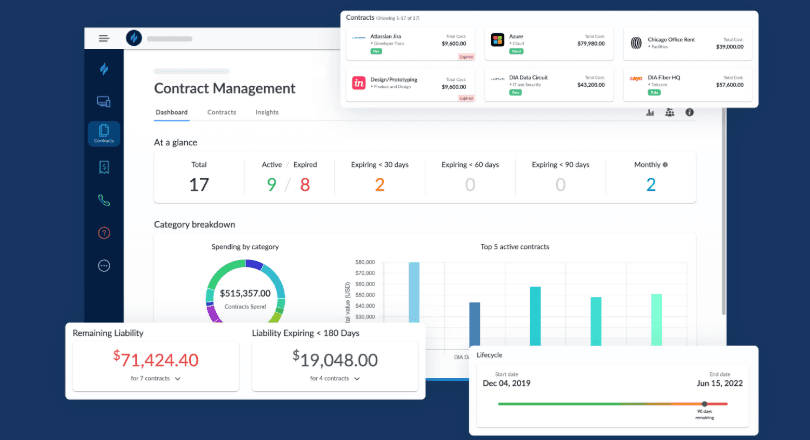Open the hamburger menu in the top bar
Screen dimensions: 810x440
pos(104,38)
